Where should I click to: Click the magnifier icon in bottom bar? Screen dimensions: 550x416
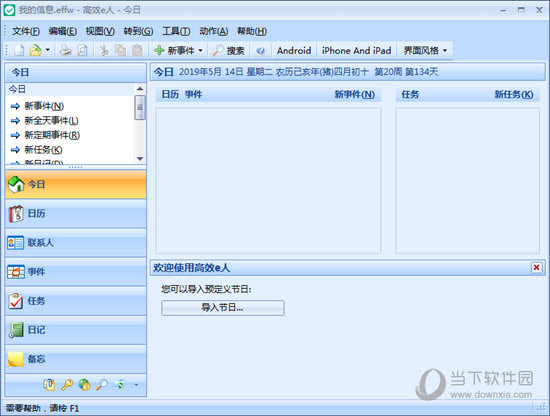102,385
